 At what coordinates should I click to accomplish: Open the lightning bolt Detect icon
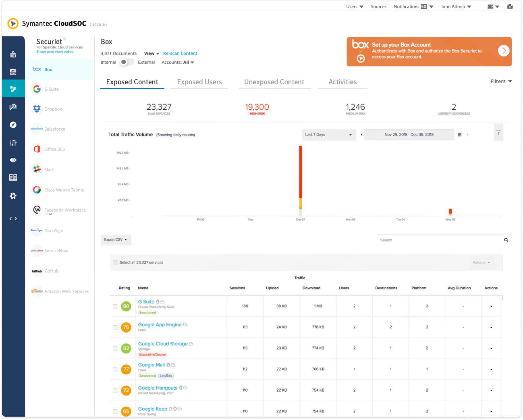pos(13,125)
